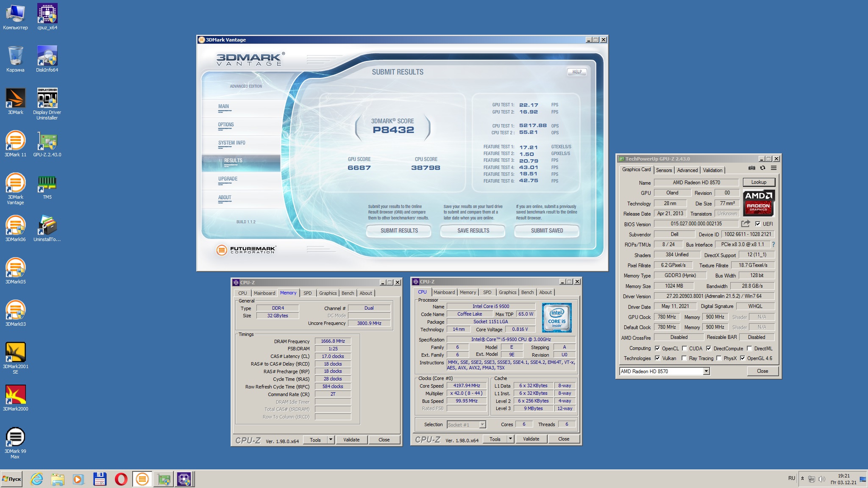The height and width of the screenshot is (488, 868).
Task: Click the SUBMIT SAVED button
Action: [x=547, y=230]
